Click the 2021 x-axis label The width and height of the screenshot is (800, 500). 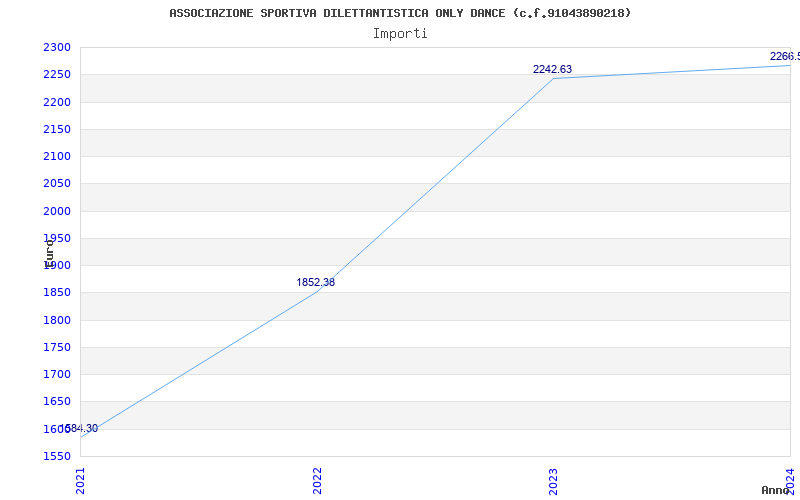(x=80, y=481)
